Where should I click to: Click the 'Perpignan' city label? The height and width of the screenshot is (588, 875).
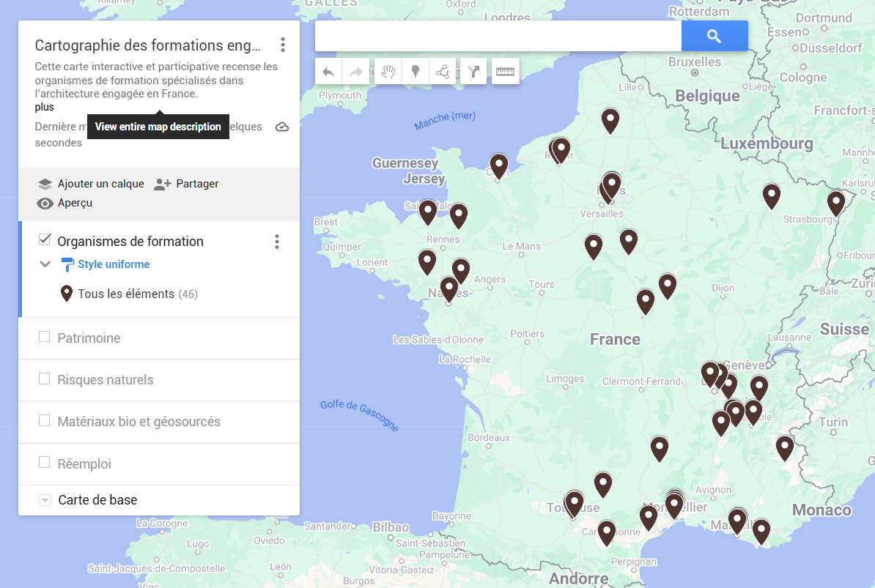(634, 562)
